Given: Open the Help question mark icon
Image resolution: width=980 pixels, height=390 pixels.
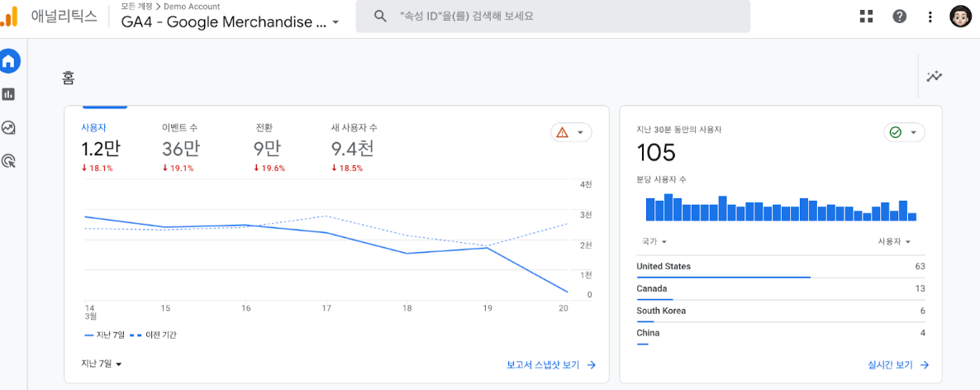Looking at the screenshot, I should pos(899,17).
